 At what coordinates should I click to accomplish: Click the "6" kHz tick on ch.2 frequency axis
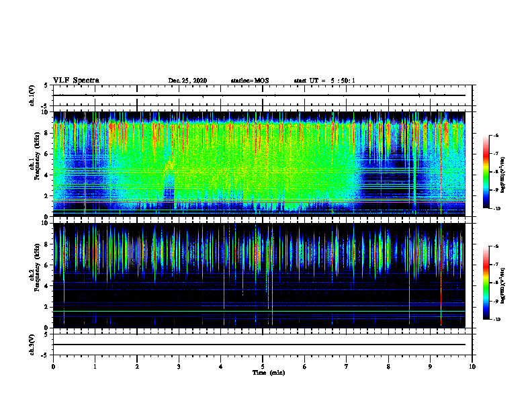pos(47,265)
